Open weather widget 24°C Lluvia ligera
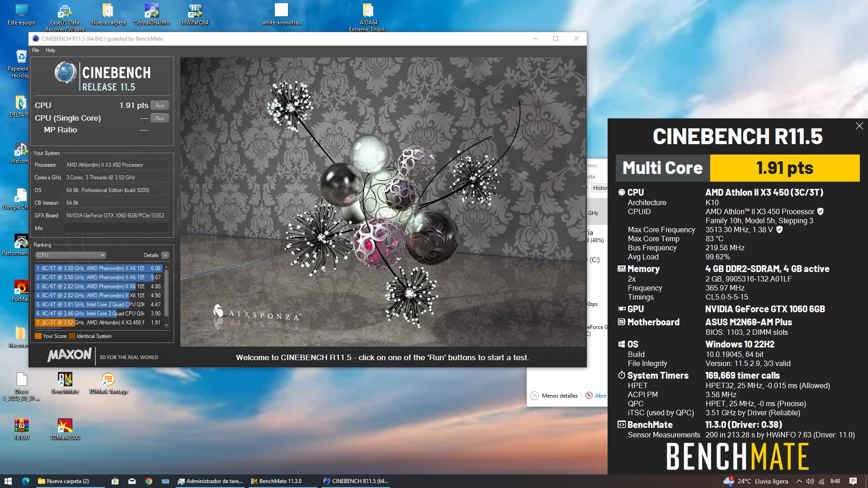868x488 pixels. pos(756,481)
